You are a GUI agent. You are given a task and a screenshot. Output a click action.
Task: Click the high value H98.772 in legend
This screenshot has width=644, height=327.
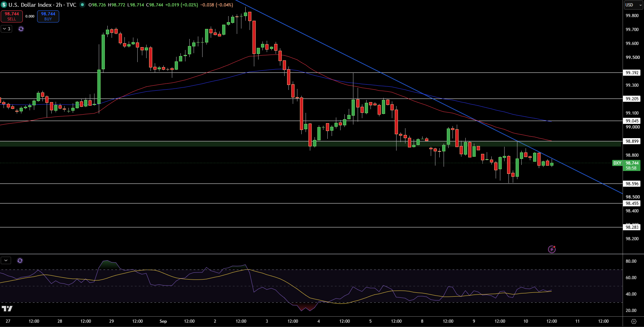click(117, 5)
